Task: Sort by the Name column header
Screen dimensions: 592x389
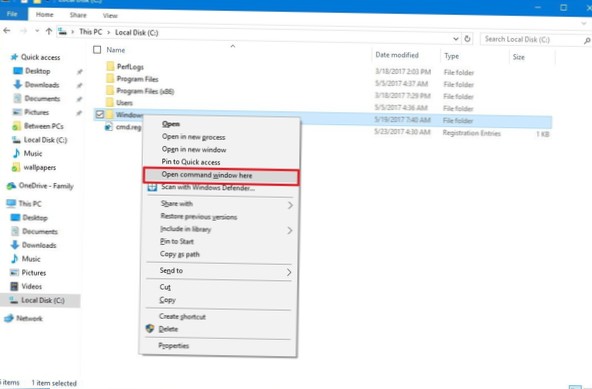Action: (x=116, y=50)
